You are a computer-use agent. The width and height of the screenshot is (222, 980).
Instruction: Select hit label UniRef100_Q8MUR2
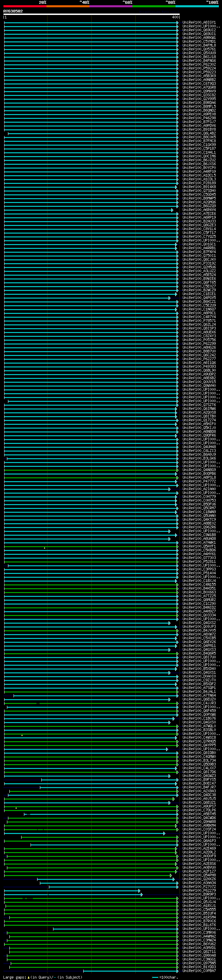pos(199,600)
